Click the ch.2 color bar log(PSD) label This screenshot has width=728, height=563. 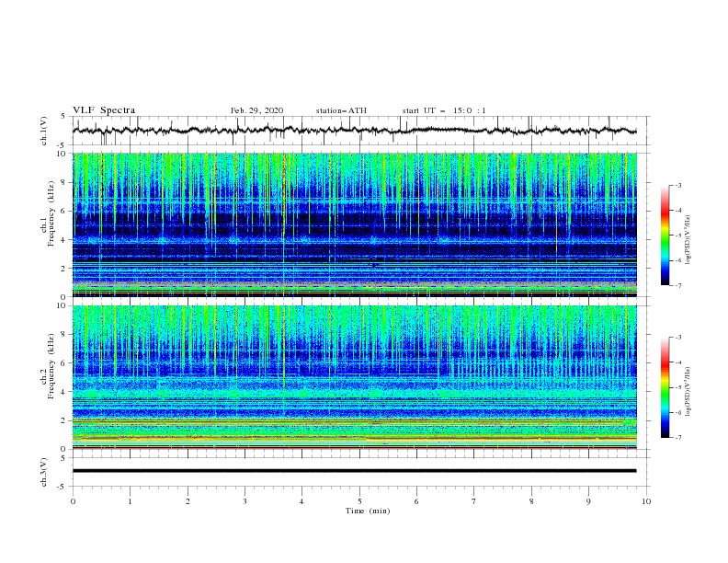pos(688,392)
